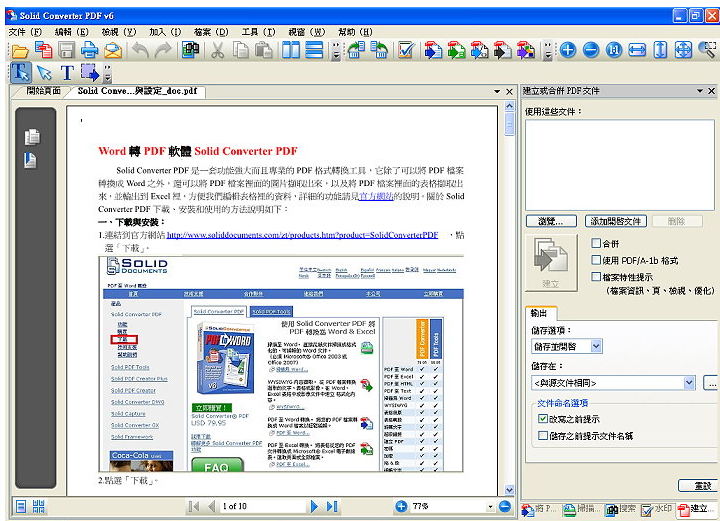
Task: Check the 儲存之前提示文件名稱 checkbox
Action: coord(543,435)
